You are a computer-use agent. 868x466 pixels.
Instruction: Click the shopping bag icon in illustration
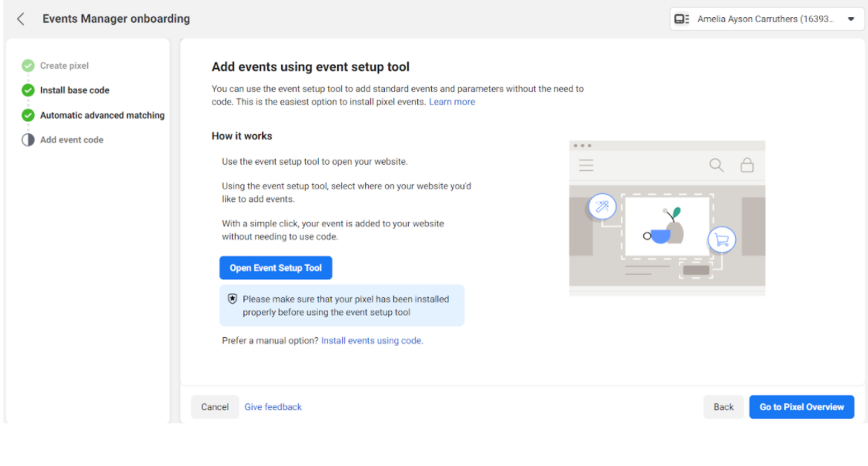pos(747,165)
